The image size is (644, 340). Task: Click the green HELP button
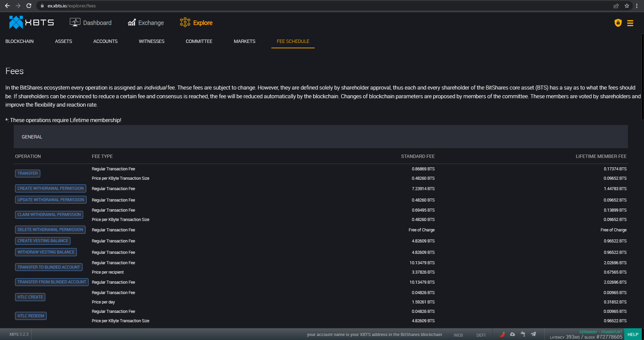coord(633,334)
